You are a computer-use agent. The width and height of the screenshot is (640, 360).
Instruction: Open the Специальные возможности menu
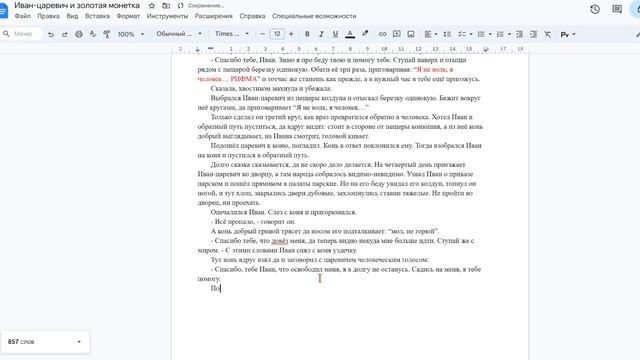click(314, 16)
